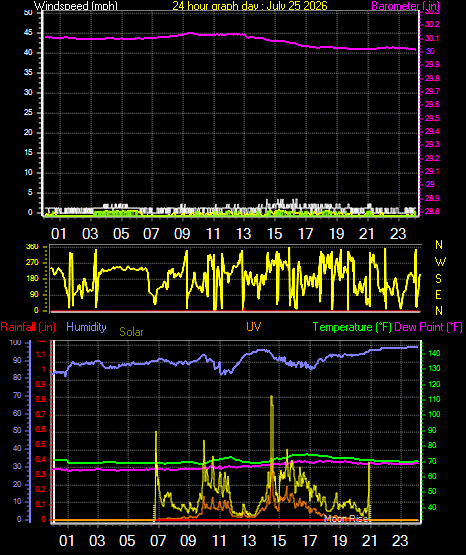
Task: Click hour 15 under the rainfall graph
Action: [278, 541]
